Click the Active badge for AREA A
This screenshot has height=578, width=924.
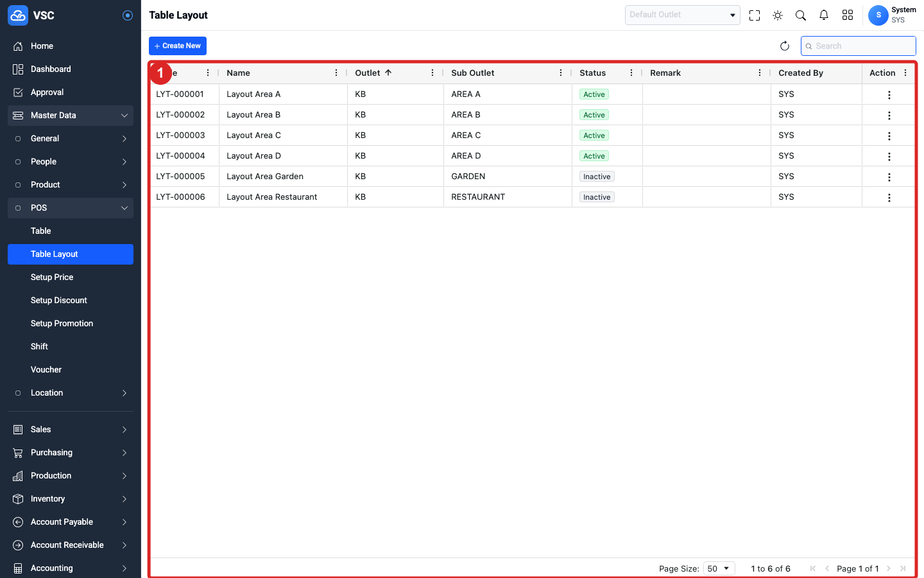click(x=594, y=94)
